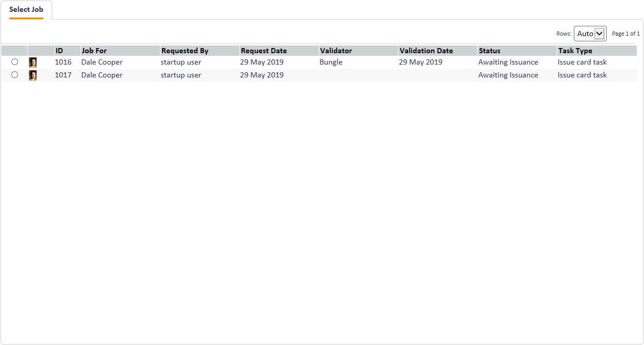Open the Rows Auto dropdown

coord(590,34)
